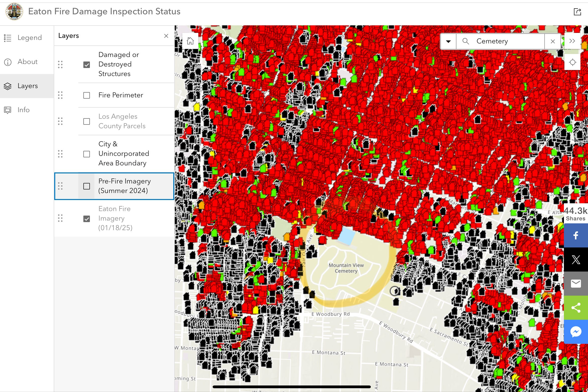This screenshot has width=588, height=392.
Task: Click drag handle for Fire Perimeter layer
Action: (60, 95)
